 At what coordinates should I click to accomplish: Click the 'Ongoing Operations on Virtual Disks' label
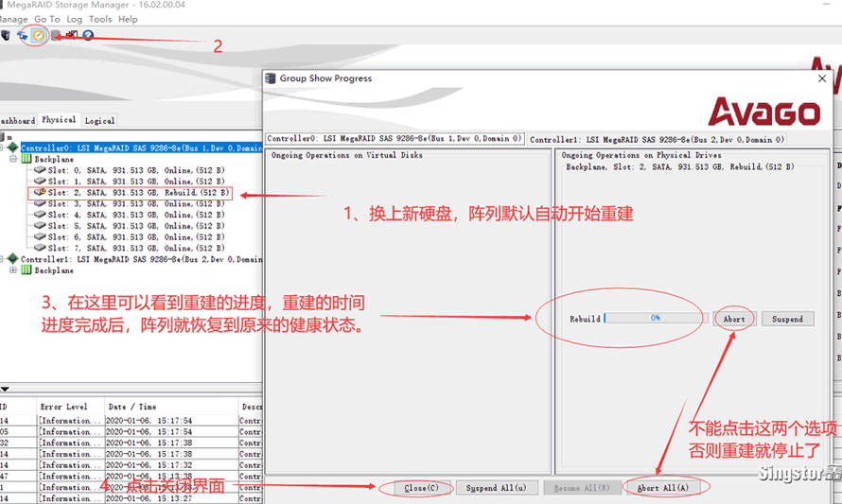[x=346, y=155]
